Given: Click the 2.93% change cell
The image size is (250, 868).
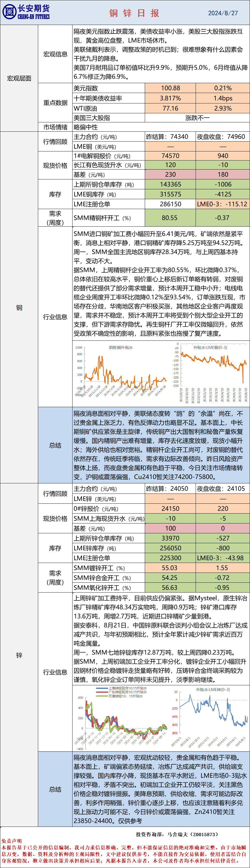Looking at the screenshot, I should (x=223, y=108).
